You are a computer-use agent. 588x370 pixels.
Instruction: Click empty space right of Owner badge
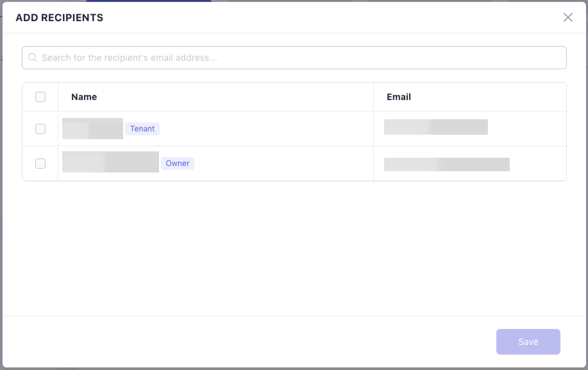(282, 164)
